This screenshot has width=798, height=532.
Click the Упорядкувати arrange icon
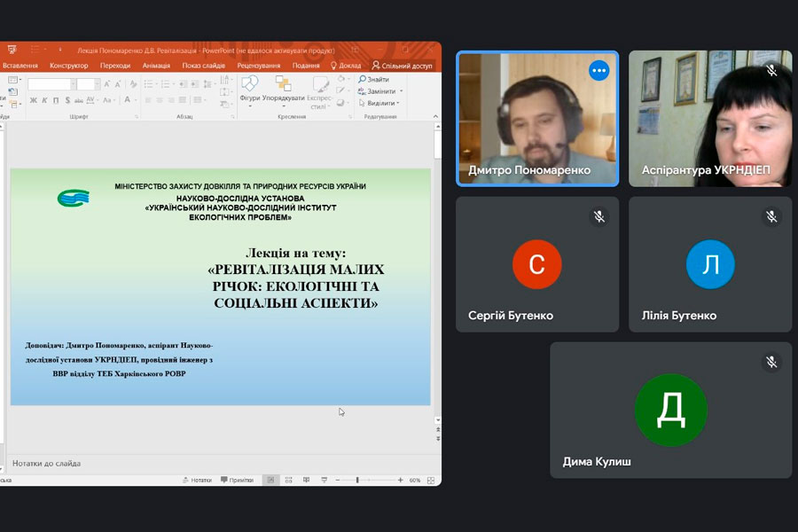283,84
